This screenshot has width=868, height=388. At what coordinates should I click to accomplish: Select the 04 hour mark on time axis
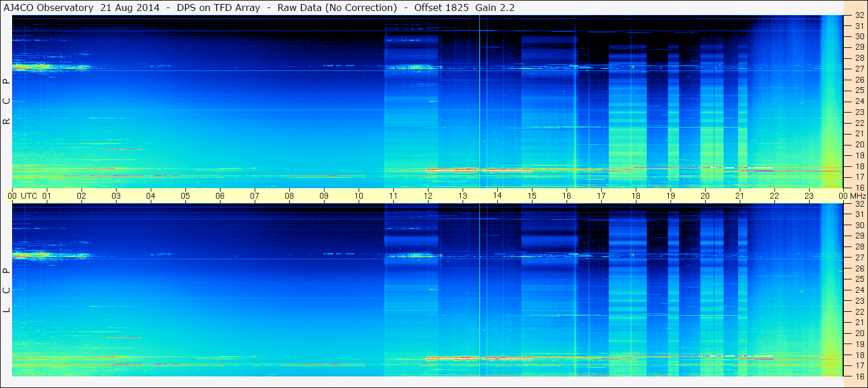(x=151, y=196)
